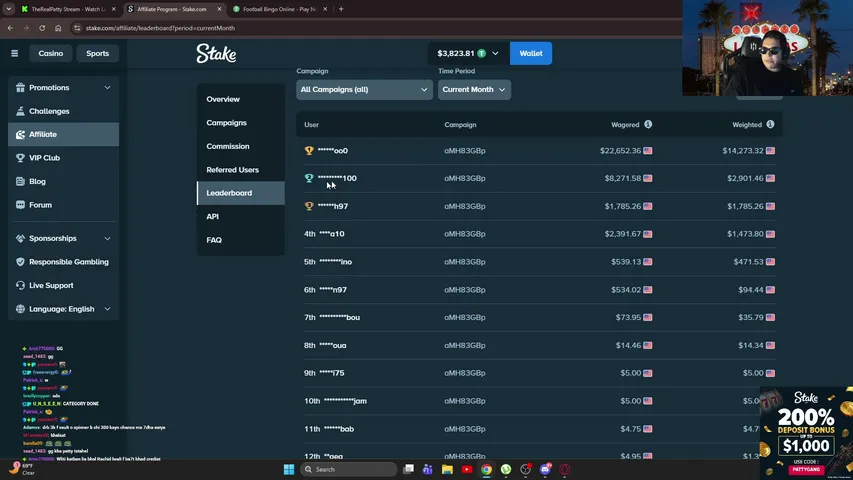Open the Referred Users section
Image resolution: width=853 pixels, height=480 pixels.
[240, 169]
